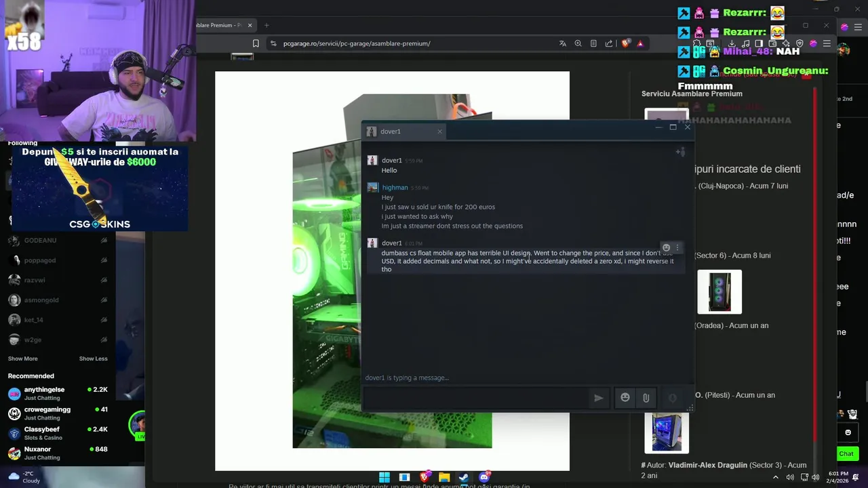Open recommended channel Classybeef
The height and width of the screenshot is (488, 868).
tap(58, 433)
